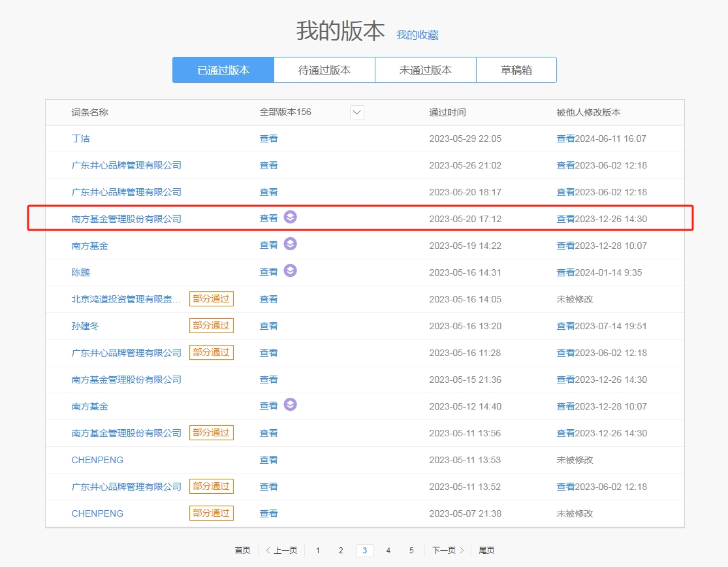Go to page 1
This screenshot has width=728, height=567.
tap(317, 550)
